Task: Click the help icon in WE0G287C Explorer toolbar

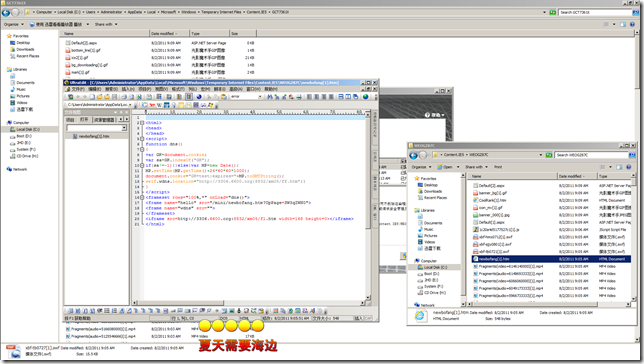Action: [628, 167]
